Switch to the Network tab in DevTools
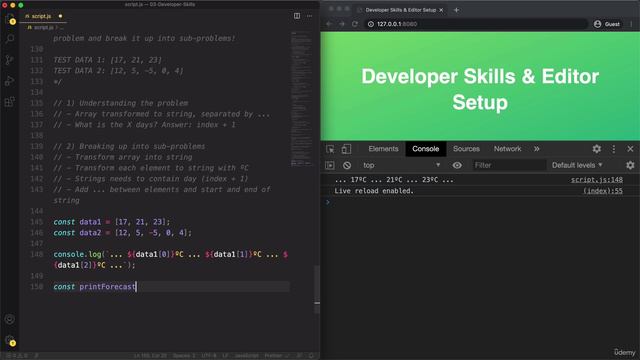This screenshot has width=640, height=360. point(507,149)
